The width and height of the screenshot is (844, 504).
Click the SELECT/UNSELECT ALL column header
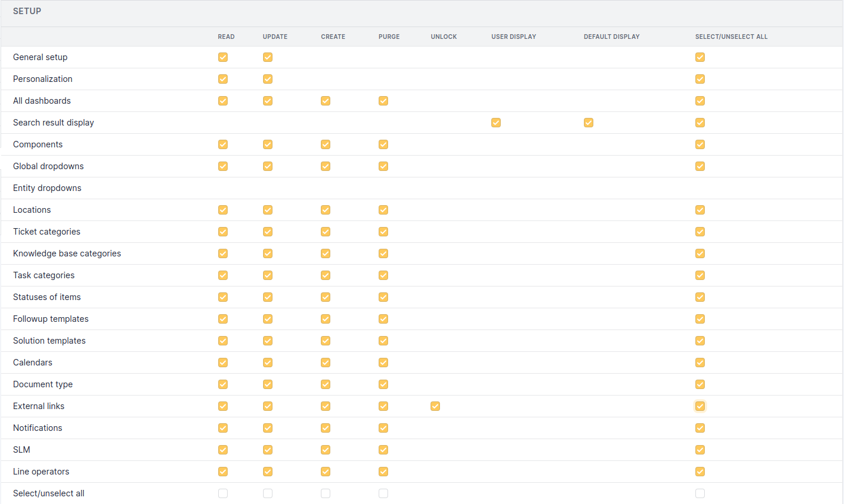coord(731,37)
